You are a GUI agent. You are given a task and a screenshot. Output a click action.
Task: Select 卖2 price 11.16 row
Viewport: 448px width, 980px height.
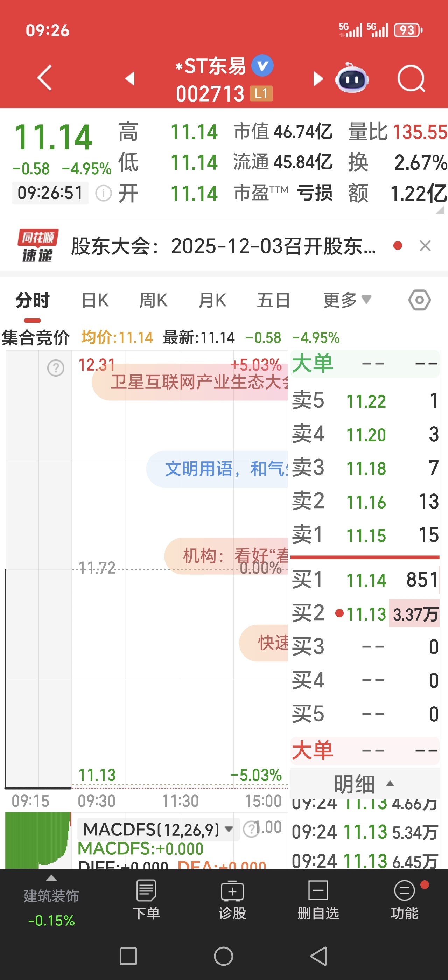(x=365, y=502)
